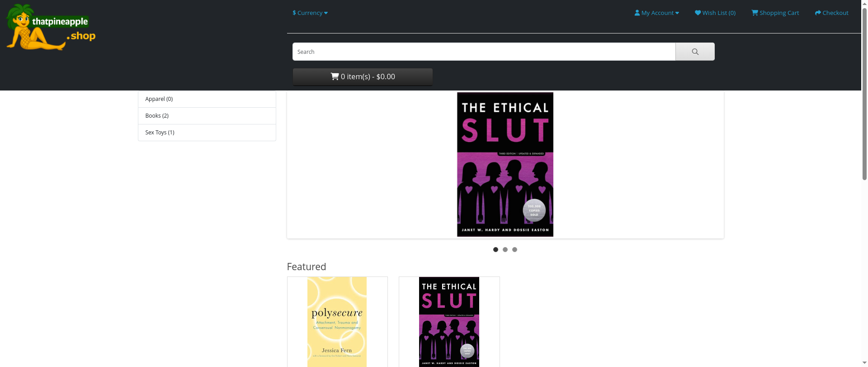Open the Wish List (0) link
Image resolution: width=868 pixels, height=367 pixels.
(715, 13)
